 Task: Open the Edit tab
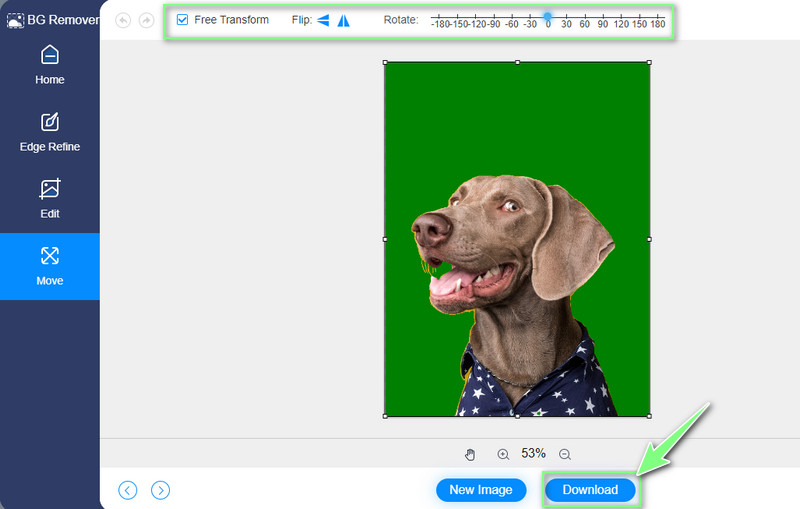click(x=49, y=199)
